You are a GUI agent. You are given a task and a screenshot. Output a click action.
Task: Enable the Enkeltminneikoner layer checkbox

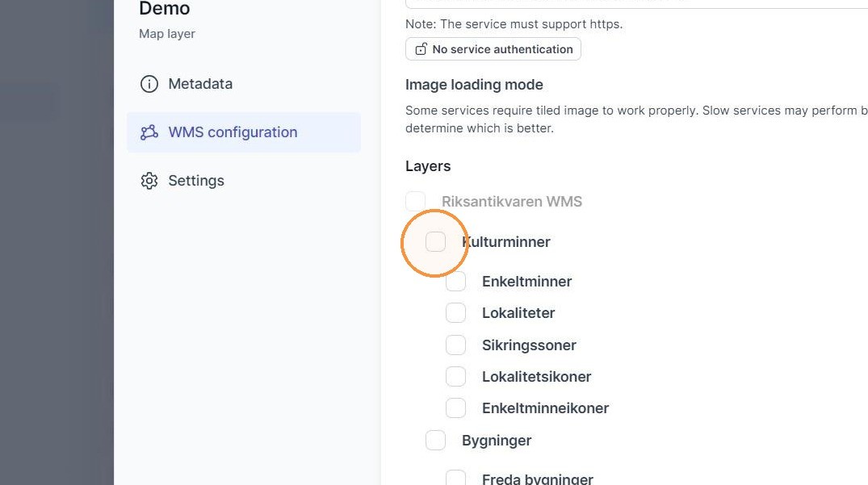point(455,408)
